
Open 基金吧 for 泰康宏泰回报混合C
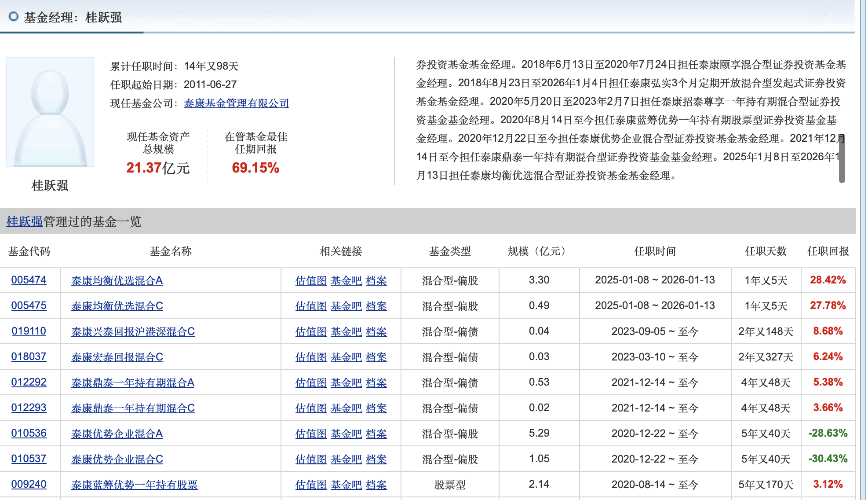click(346, 357)
